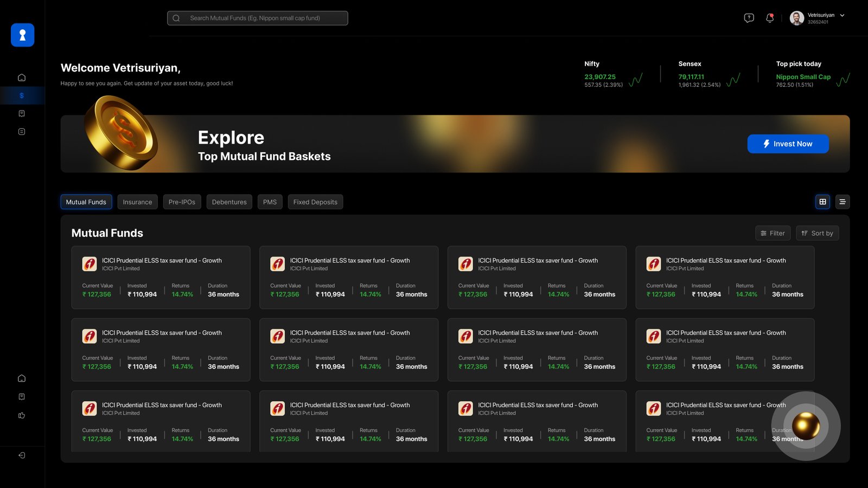Select the Mutual Funds tab
868x488 pixels.
coord(86,202)
